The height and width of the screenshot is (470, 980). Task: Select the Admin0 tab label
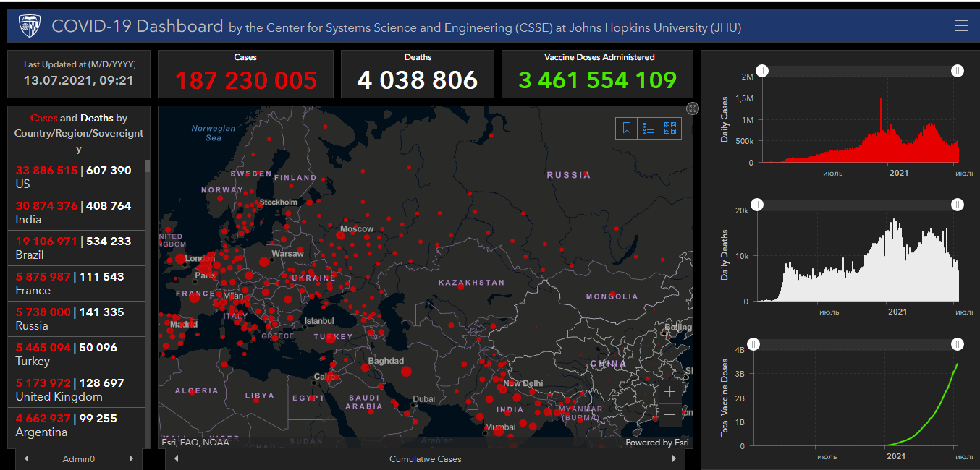(x=78, y=458)
